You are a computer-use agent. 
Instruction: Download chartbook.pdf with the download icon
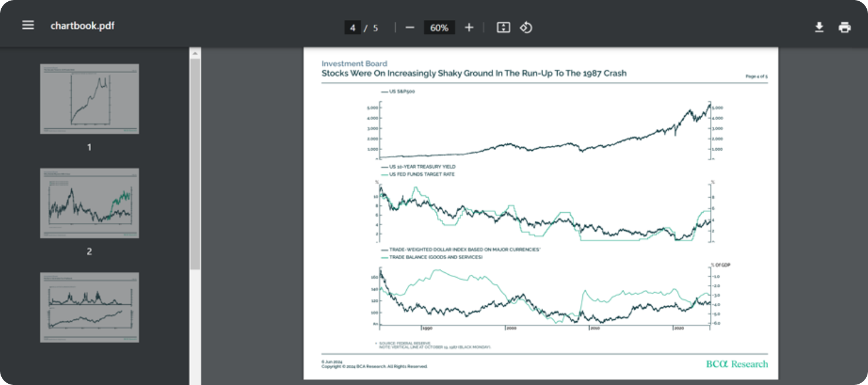(x=819, y=27)
